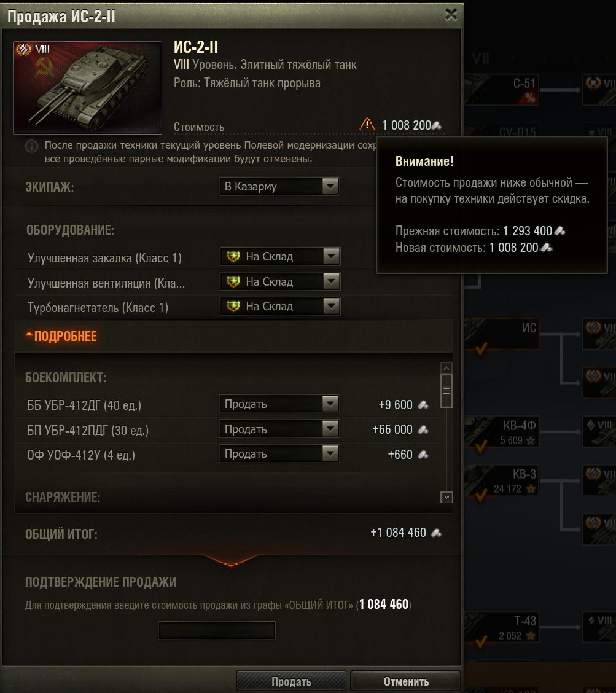Click the Продать button
Image resolution: width=616 pixels, height=693 pixels.
291,681
